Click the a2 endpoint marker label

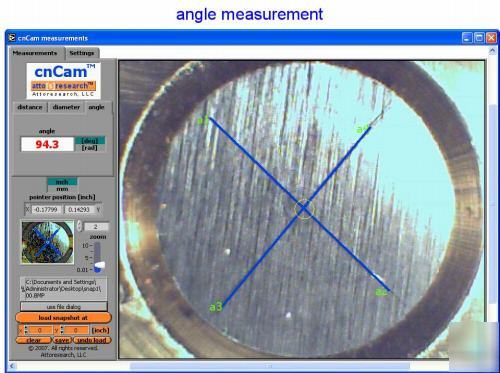tap(381, 292)
